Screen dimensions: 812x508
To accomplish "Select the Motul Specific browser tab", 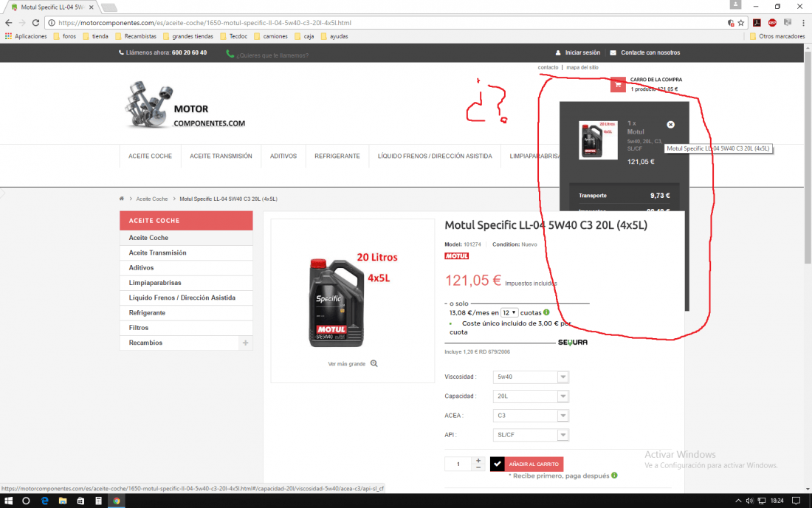I will pos(52,7).
